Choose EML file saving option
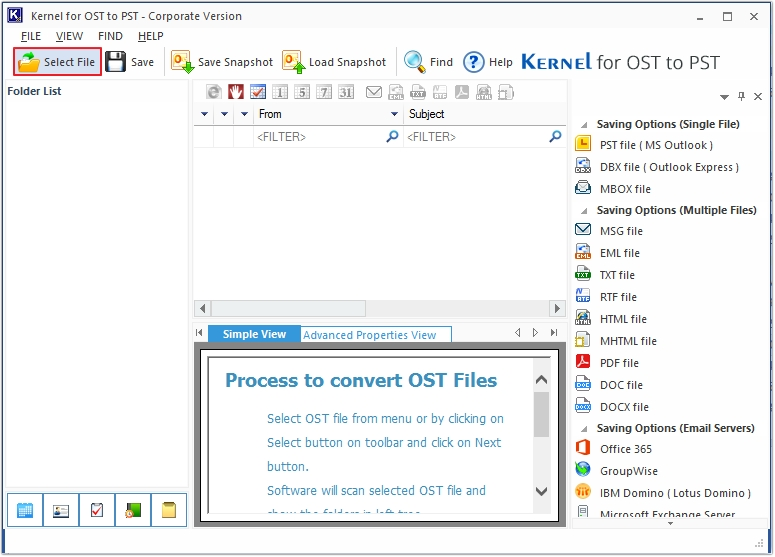This screenshot has width=775, height=557. [607, 253]
